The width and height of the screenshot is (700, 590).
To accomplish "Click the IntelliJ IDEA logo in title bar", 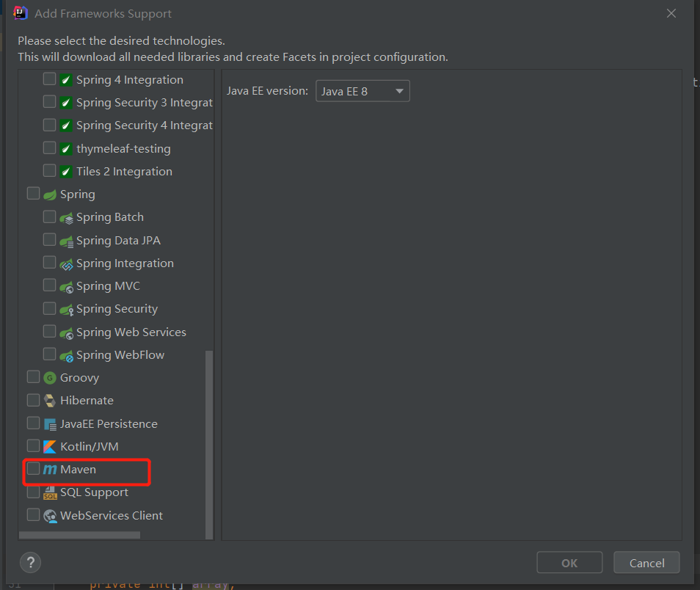I will [x=21, y=13].
